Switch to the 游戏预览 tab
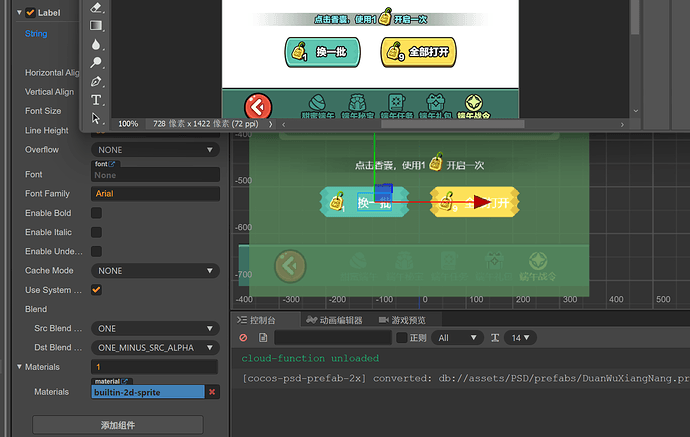Screen dimensions: 690x437 click(403, 320)
